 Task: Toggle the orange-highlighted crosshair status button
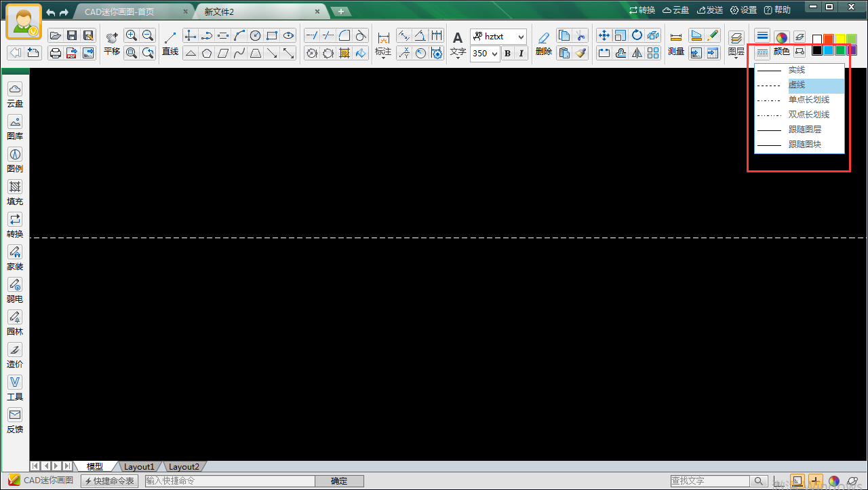[x=816, y=481]
